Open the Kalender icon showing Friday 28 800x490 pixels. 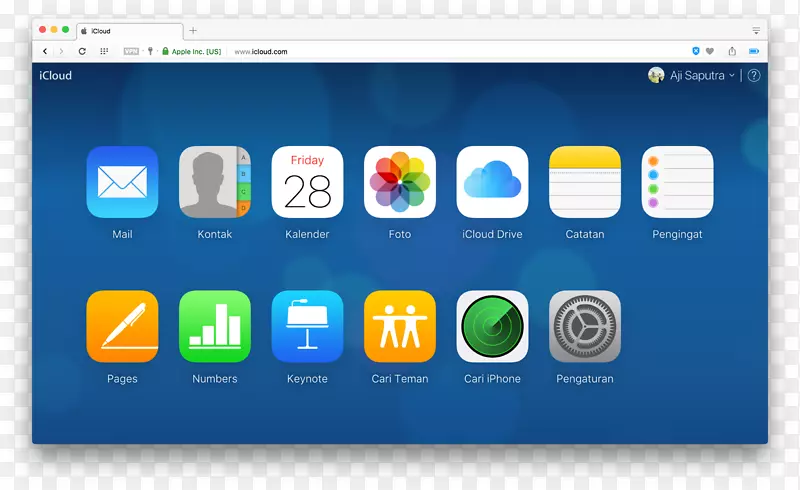(307, 182)
